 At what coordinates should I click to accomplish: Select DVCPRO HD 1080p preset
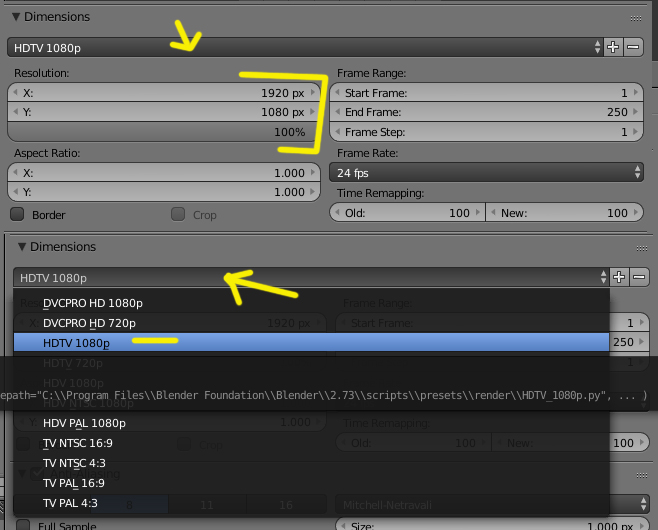coord(311,303)
